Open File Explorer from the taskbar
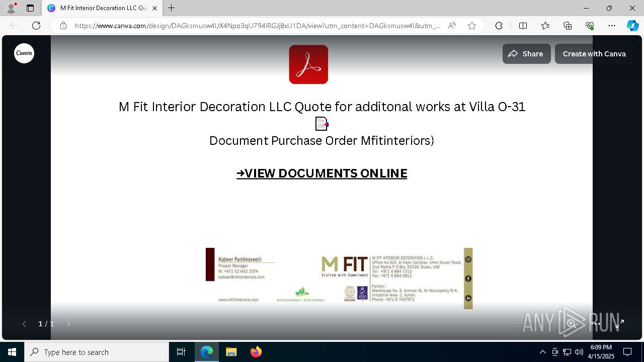The width and height of the screenshot is (644, 362). coord(231,352)
